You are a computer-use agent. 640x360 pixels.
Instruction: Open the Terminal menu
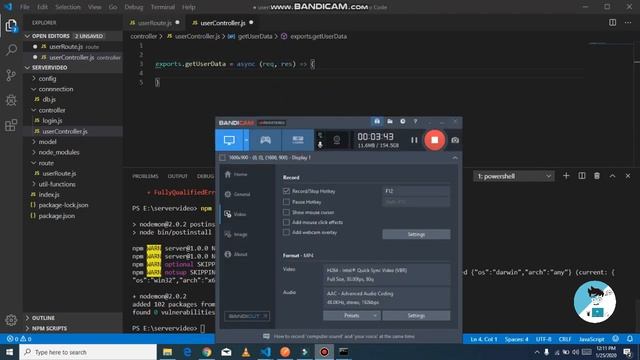click(x=162, y=7)
